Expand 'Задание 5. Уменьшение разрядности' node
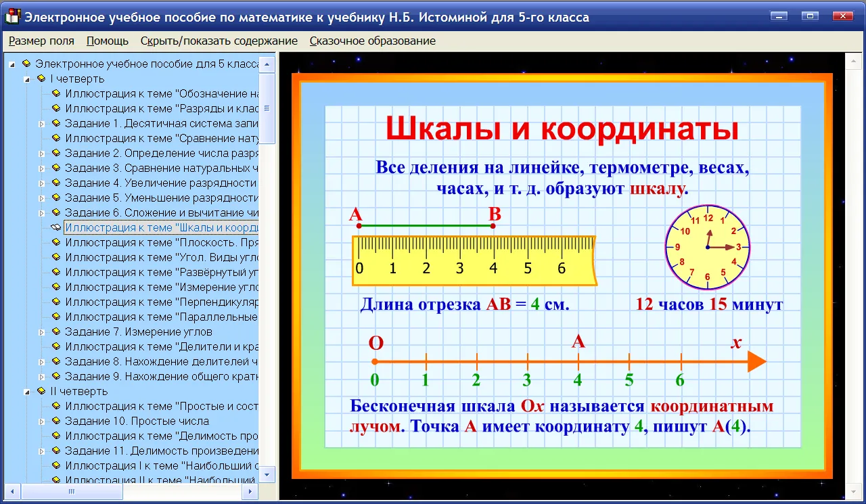Viewport: 866px width, 504px height. (41, 198)
